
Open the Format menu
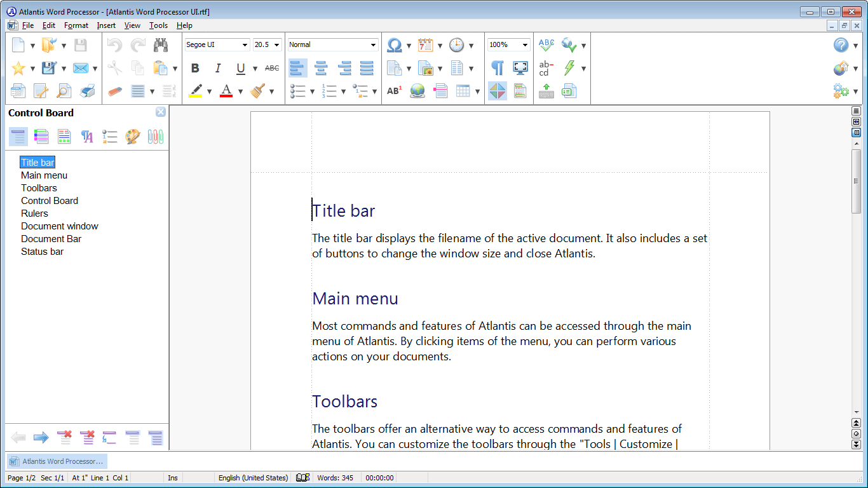pos(76,25)
